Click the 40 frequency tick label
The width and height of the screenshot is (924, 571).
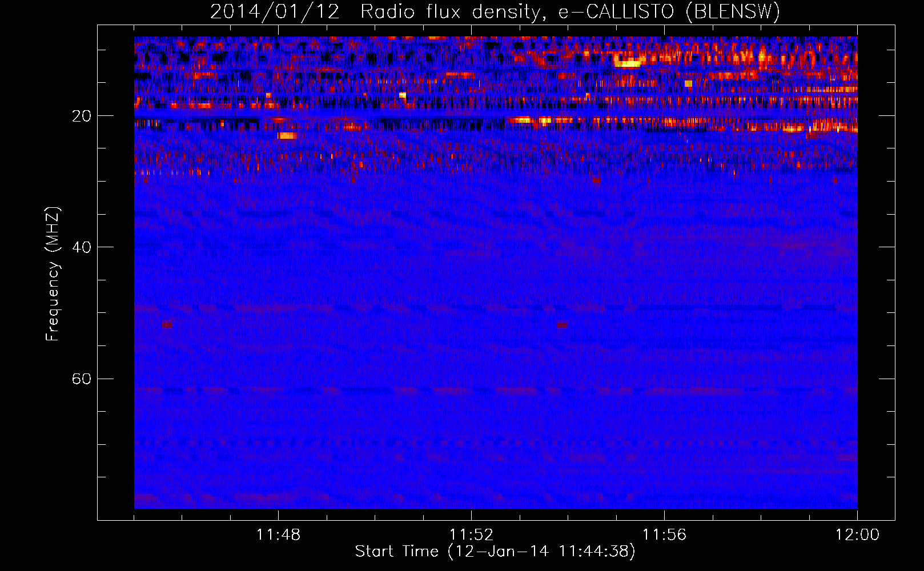82,247
